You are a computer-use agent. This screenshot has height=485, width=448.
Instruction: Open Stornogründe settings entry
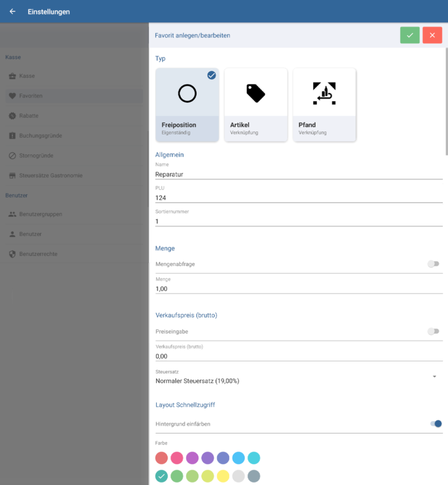tap(36, 155)
